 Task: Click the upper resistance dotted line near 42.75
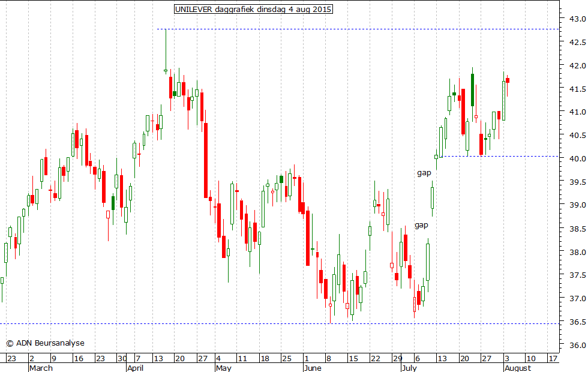(358, 29)
